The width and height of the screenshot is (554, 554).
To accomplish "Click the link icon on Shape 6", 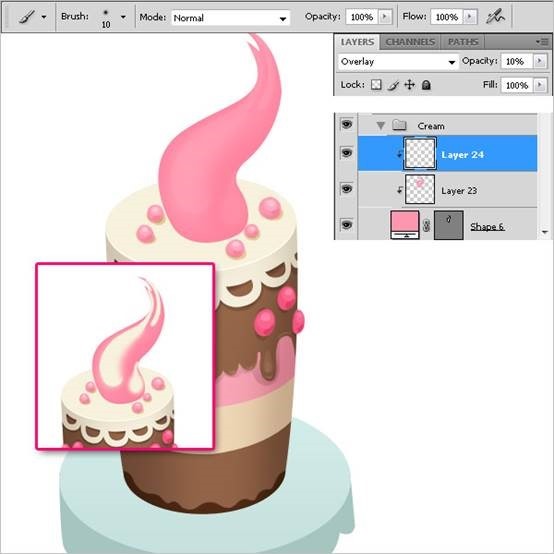I will (426, 225).
